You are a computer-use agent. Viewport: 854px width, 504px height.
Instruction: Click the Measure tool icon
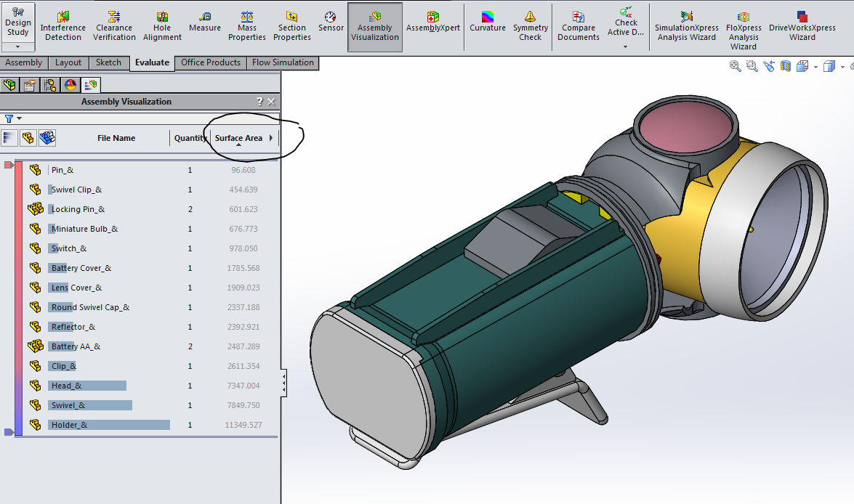(204, 22)
